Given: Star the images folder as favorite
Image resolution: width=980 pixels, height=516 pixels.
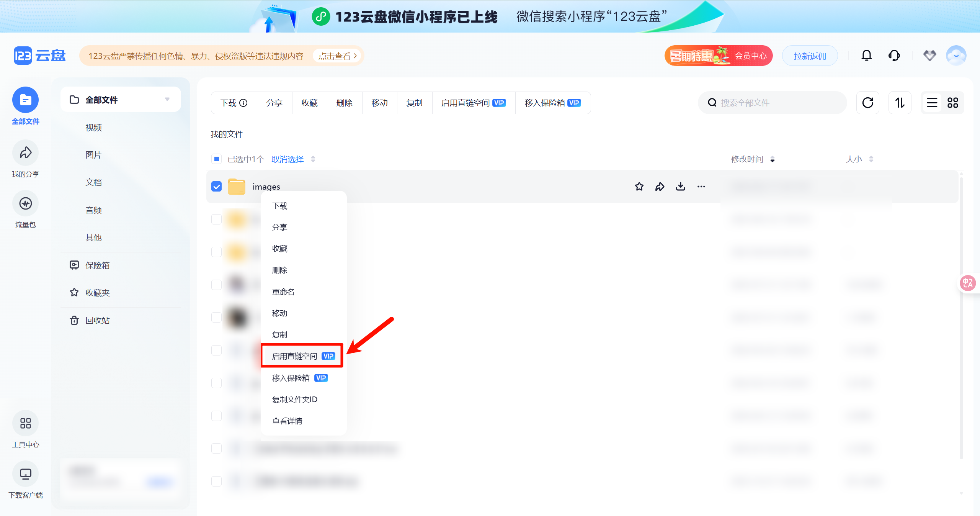Looking at the screenshot, I should click(x=639, y=187).
